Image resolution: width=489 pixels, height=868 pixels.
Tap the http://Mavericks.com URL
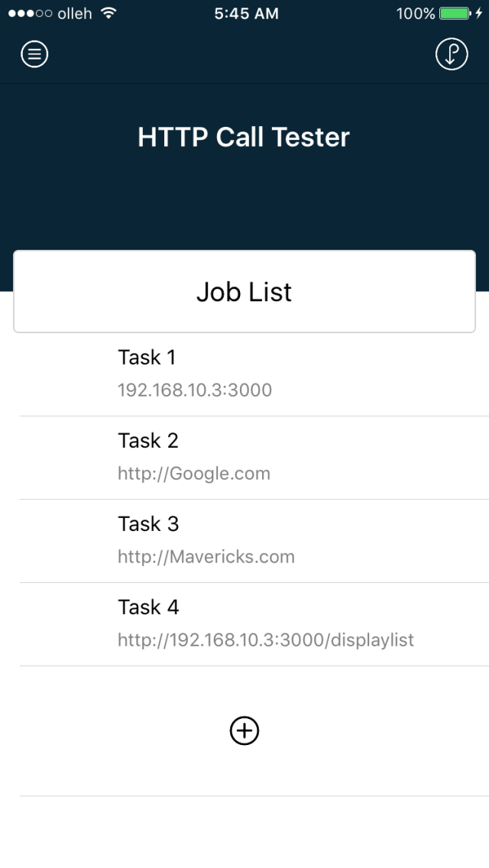(206, 557)
